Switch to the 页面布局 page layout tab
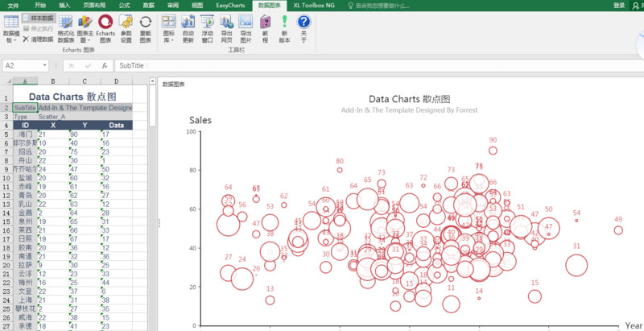This screenshot has height=331, width=644. click(94, 6)
